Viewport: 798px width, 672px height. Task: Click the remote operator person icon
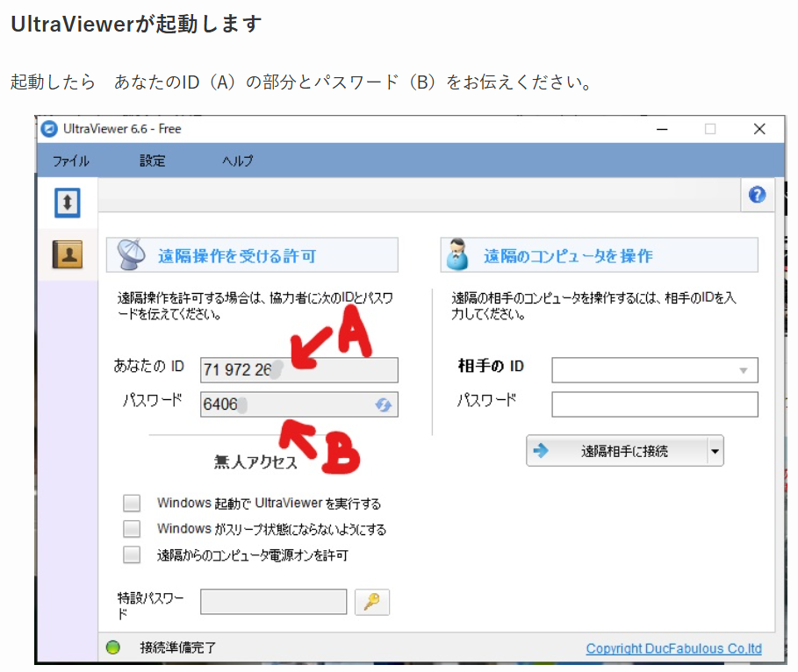[457, 254]
